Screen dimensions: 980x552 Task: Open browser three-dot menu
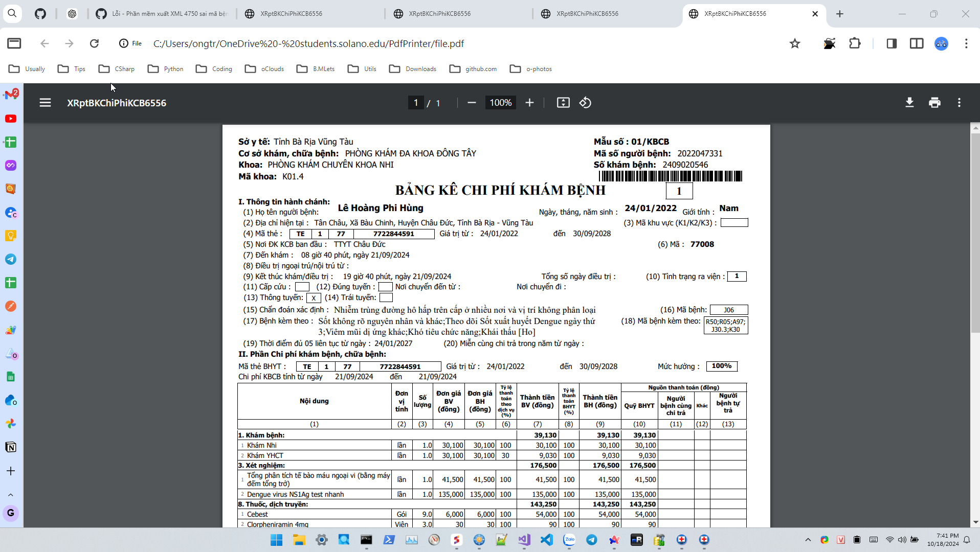point(966,43)
